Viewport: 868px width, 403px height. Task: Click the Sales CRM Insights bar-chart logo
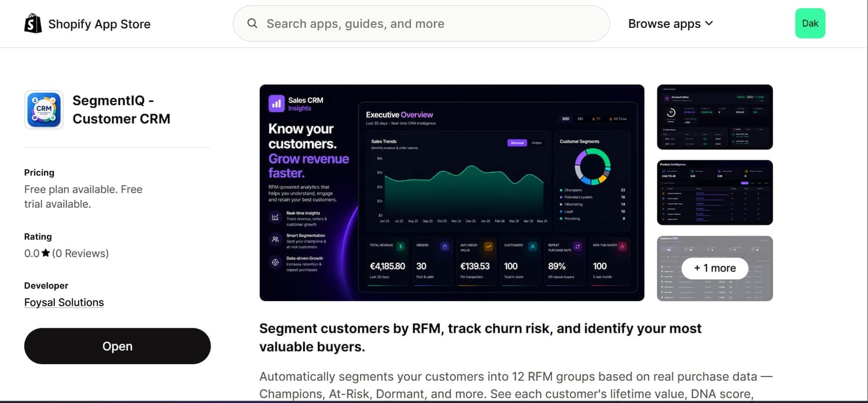point(277,104)
